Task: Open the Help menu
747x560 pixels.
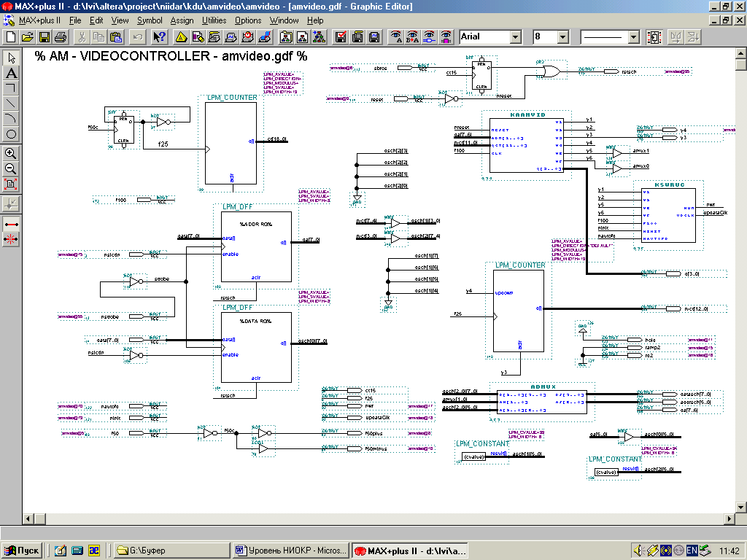Action: [x=315, y=20]
